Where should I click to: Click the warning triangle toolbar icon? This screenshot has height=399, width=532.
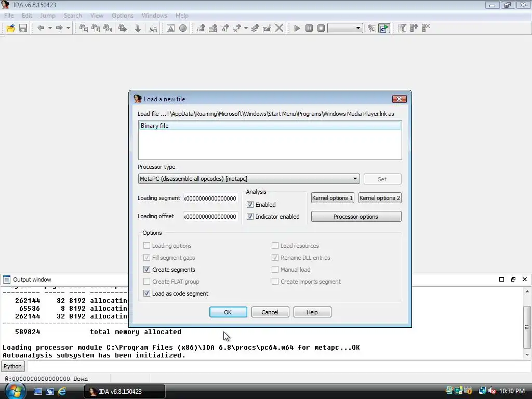pos(170,28)
